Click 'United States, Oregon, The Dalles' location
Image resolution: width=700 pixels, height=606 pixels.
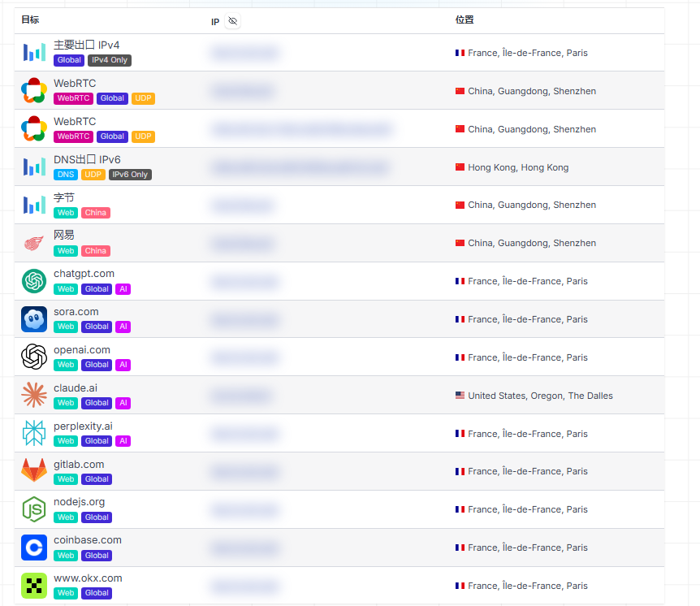point(540,396)
